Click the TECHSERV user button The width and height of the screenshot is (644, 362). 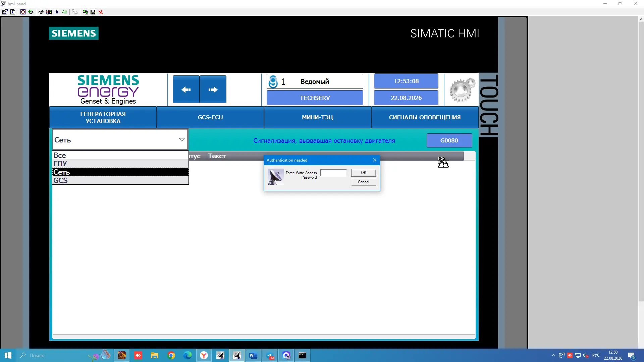point(315,98)
